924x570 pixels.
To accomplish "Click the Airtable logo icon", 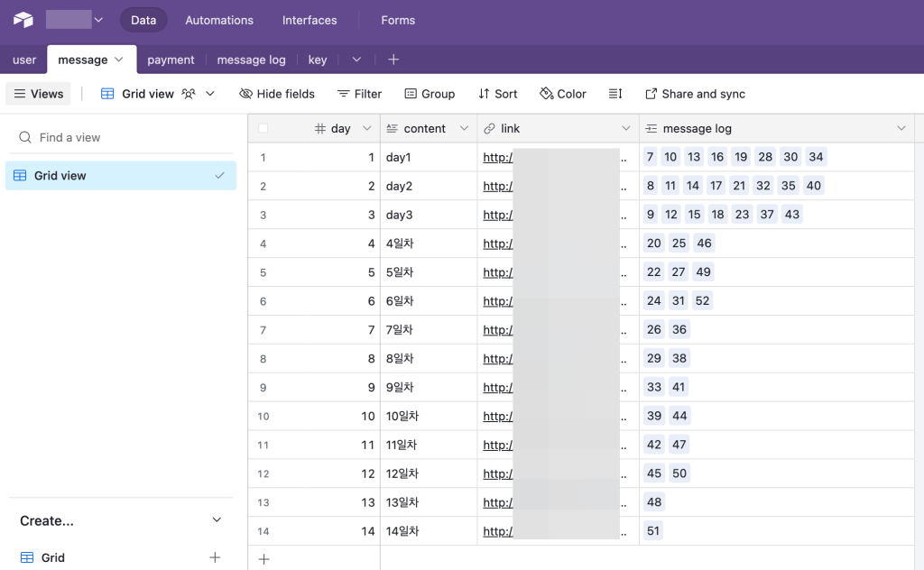I will point(23,20).
